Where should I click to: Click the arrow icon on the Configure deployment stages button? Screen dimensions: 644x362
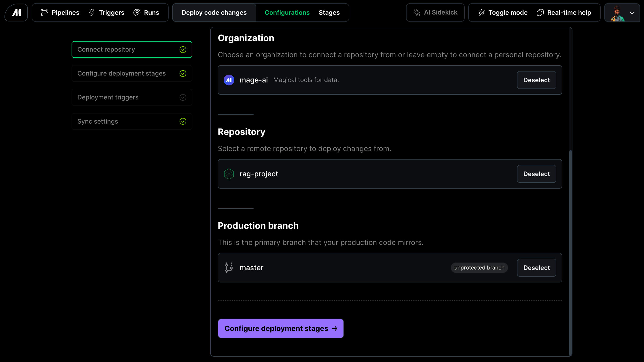point(334,328)
